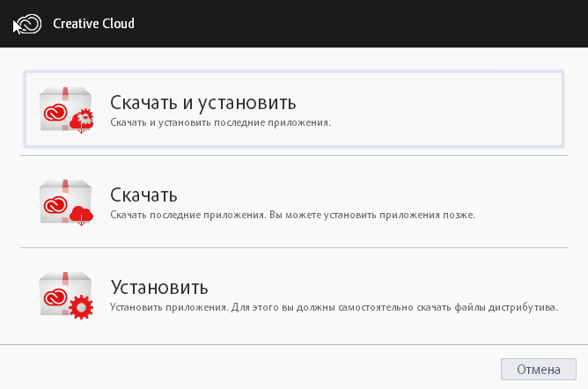Click the Creative Cloud logo icon
Viewport: 588px width, 389px height.
tap(29, 24)
